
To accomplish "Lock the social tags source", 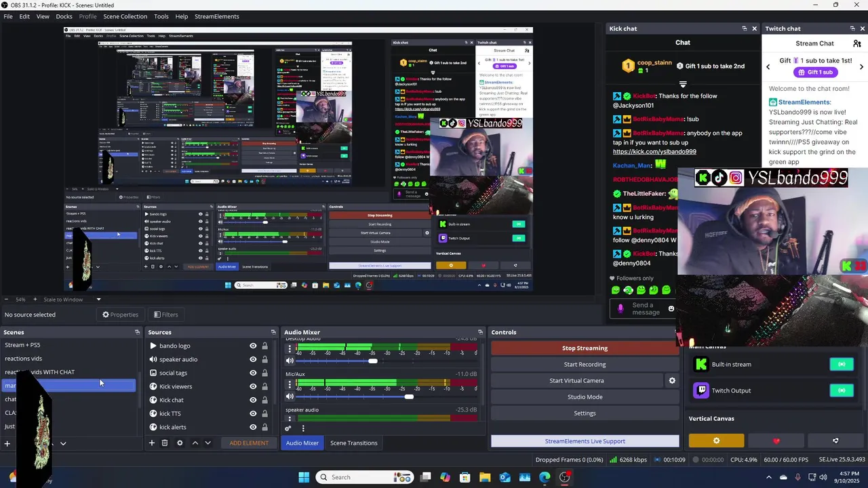I will (264, 373).
